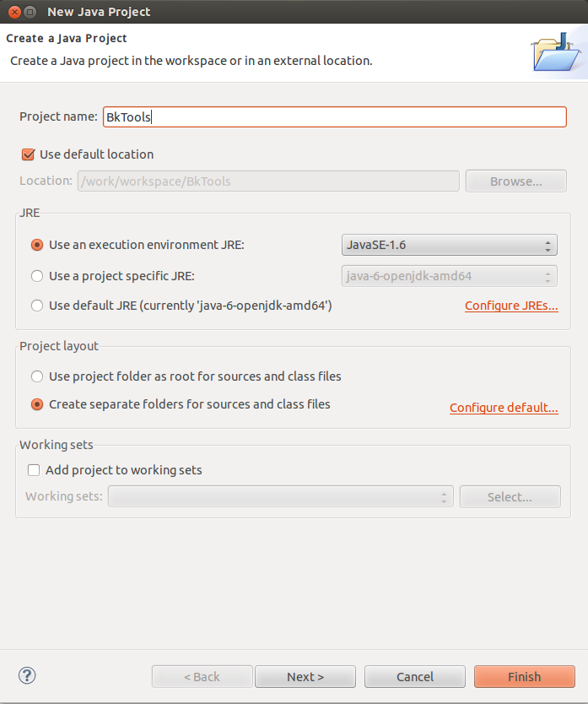Select Use an execution environment JRE
Screen dimensions: 588x704
(37, 245)
